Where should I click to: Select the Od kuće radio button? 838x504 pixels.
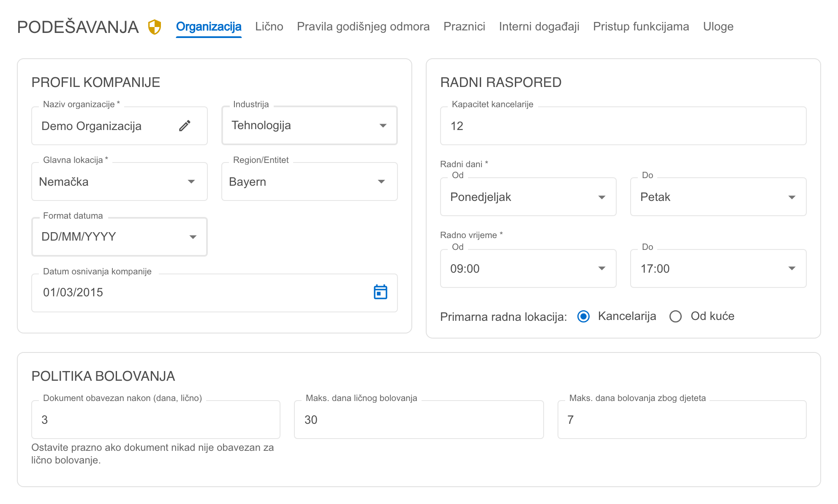[x=675, y=316]
